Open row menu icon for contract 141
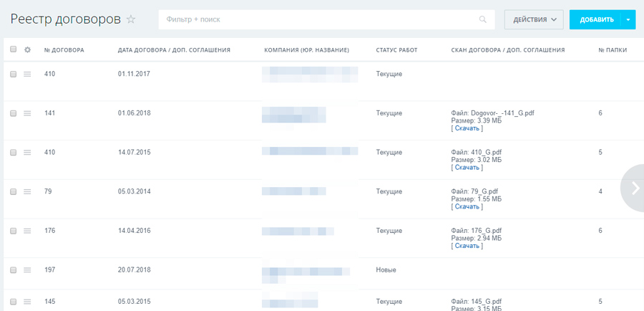Viewport: 644px width, 311px height. 27,113
